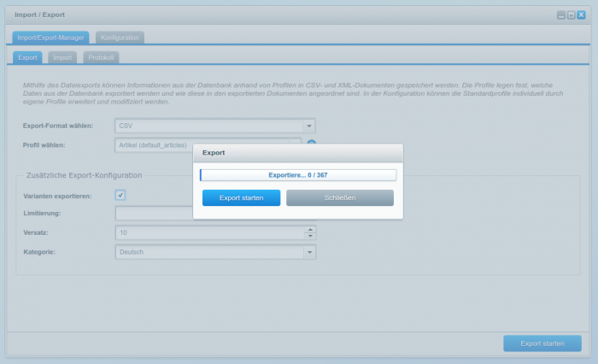Decrease the Versatz value with down arrow
The height and width of the screenshot is (364, 598).
point(311,236)
